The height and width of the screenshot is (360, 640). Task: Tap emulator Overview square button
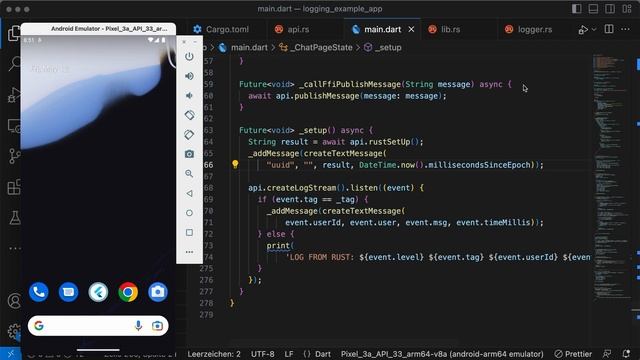coord(189,232)
